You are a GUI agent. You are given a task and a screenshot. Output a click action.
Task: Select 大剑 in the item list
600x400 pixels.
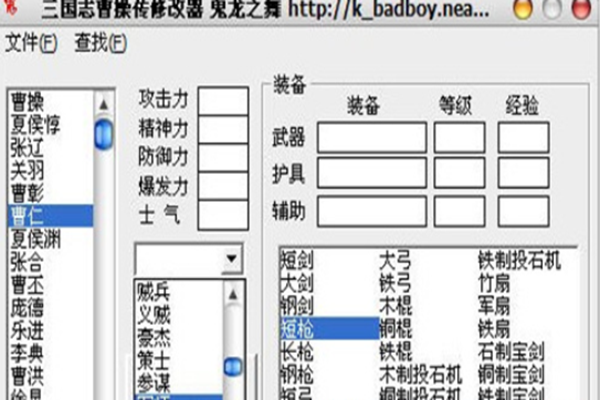[x=297, y=283]
